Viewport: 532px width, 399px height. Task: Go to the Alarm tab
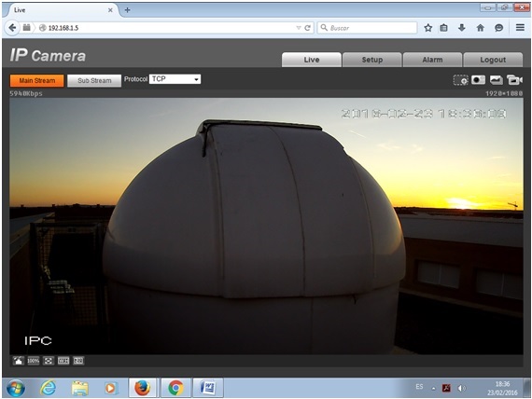[x=432, y=60]
